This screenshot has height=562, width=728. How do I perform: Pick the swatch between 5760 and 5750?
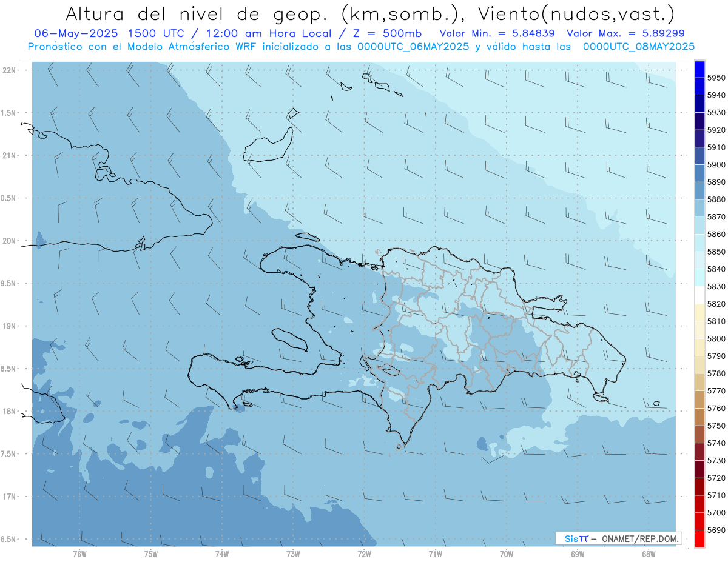pos(699,416)
